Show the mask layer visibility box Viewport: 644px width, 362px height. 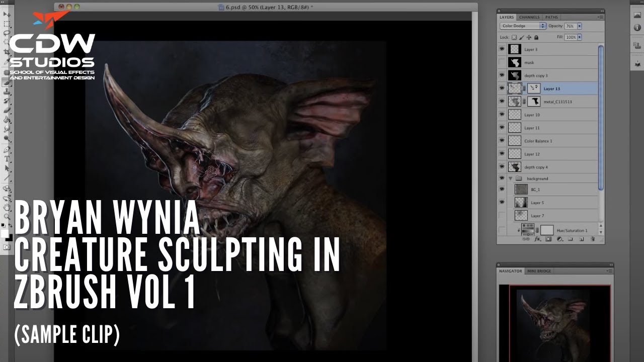pyautogui.click(x=502, y=62)
